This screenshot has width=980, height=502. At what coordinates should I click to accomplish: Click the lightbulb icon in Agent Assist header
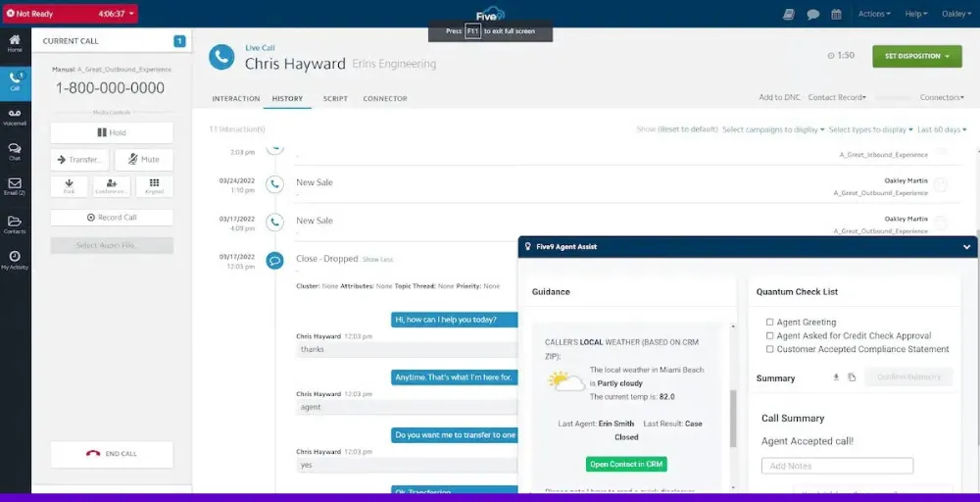528,247
